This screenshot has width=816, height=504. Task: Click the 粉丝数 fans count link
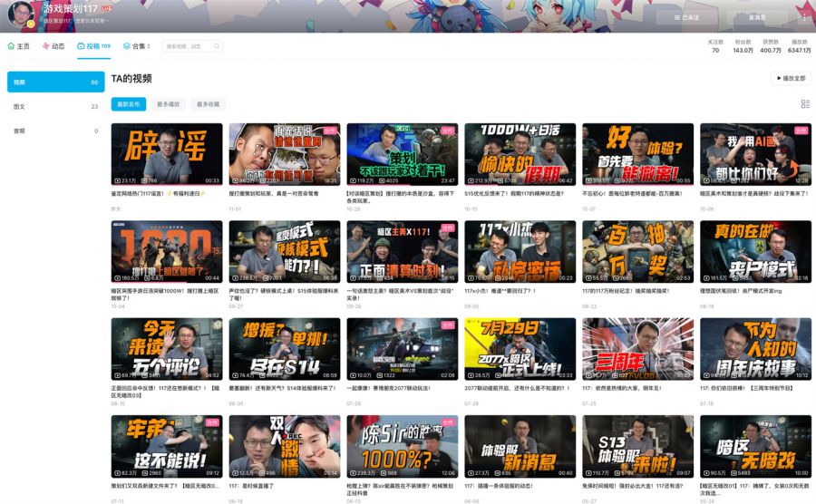[743, 46]
